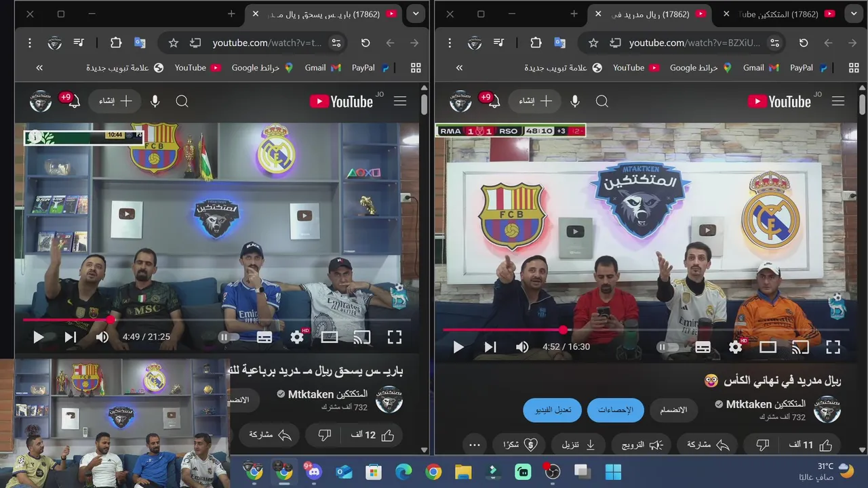Image resolution: width=868 pixels, height=488 pixels.
Task: Mute volume in left window player
Action: coord(102,337)
